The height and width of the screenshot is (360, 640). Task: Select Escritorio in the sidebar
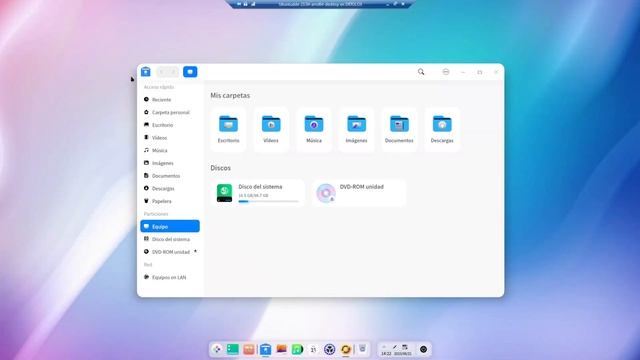(170, 125)
